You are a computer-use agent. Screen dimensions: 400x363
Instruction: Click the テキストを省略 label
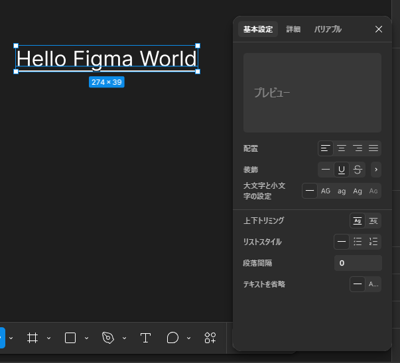click(264, 284)
